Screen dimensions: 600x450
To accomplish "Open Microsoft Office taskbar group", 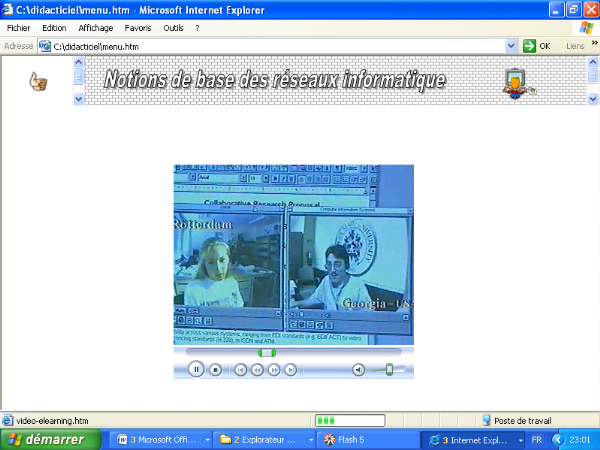I will click(161, 440).
